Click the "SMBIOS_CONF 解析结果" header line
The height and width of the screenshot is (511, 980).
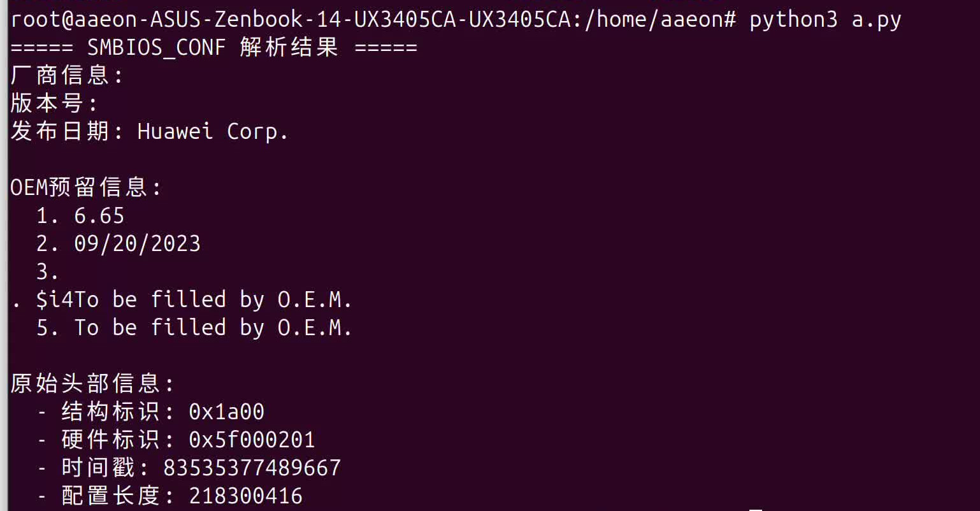pyautogui.click(x=213, y=48)
